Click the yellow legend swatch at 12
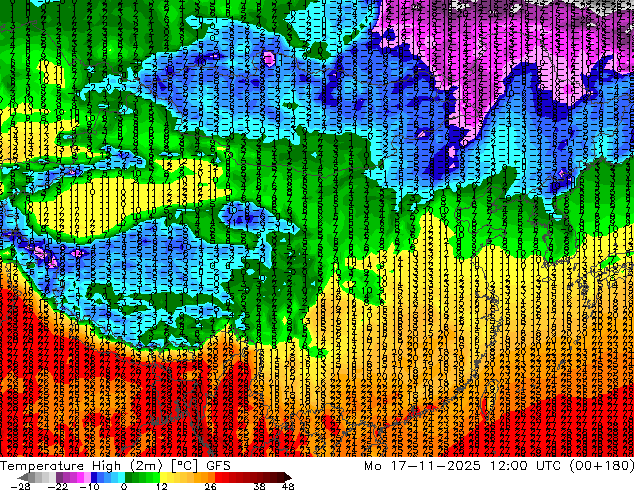 [163, 477]
